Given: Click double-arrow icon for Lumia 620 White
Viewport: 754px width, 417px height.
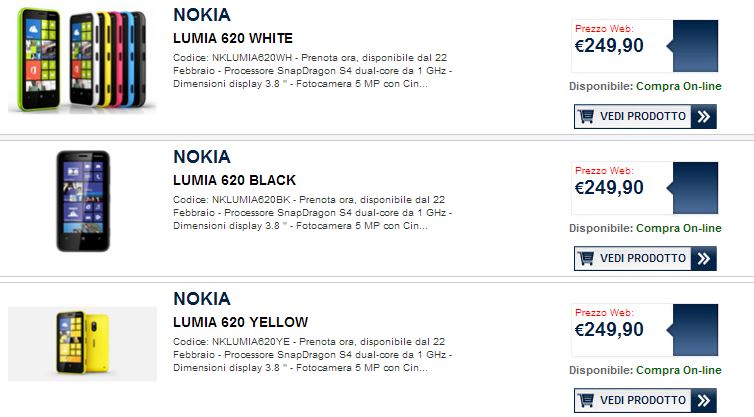Looking at the screenshot, I should click(x=704, y=116).
